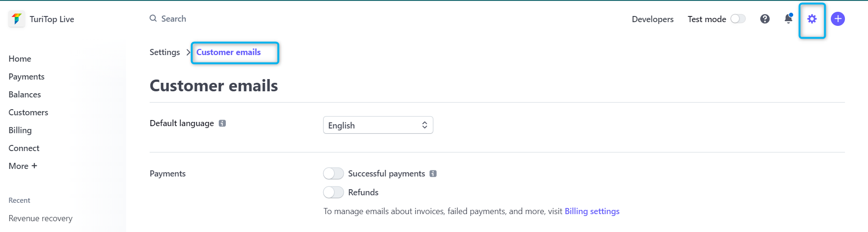Click the purple plus create button
The image size is (868, 232).
838,19
